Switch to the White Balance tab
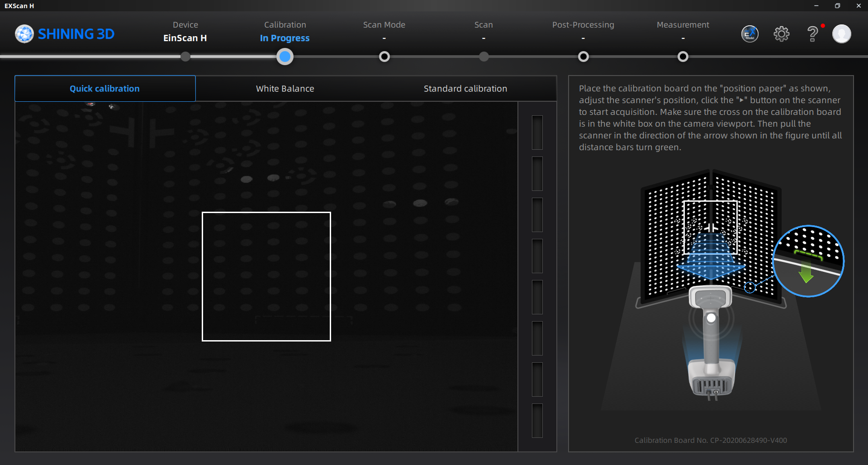Viewport: 868px width, 465px height. point(285,89)
